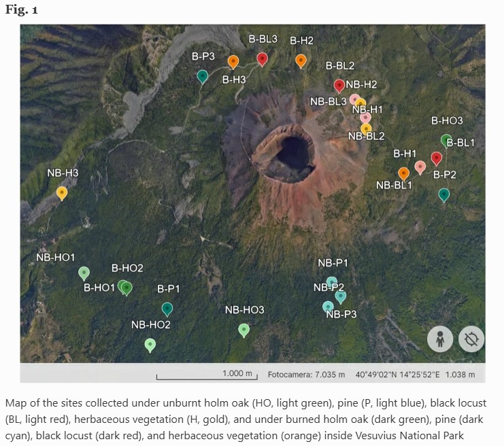This screenshot has height=446, width=504.
Task: Click the B-HO1 map label
Action: (99, 288)
